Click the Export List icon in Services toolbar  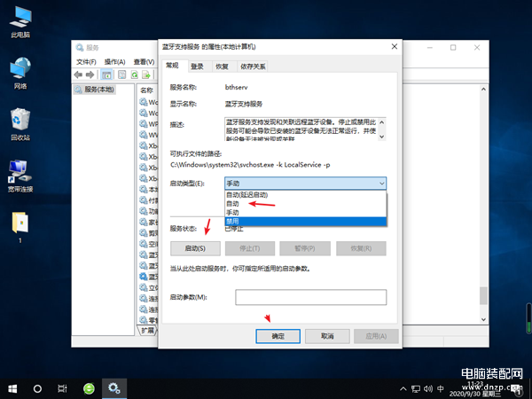(x=146, y=74)
